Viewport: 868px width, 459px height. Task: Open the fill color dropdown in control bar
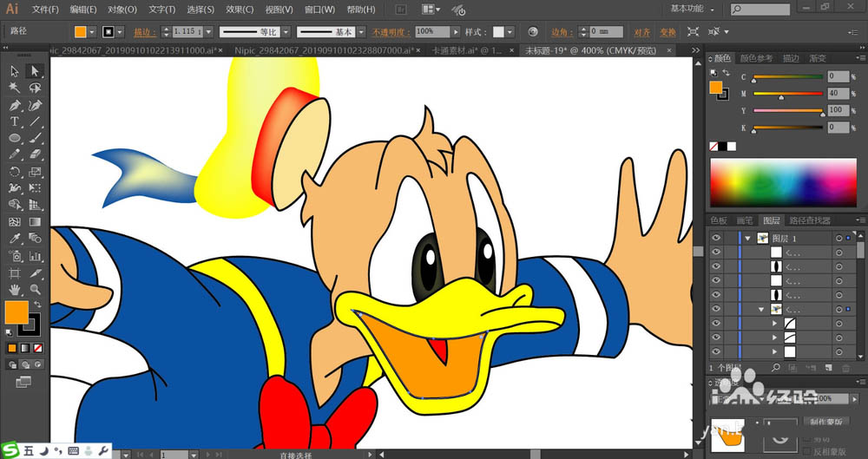(x=93, y=32)
